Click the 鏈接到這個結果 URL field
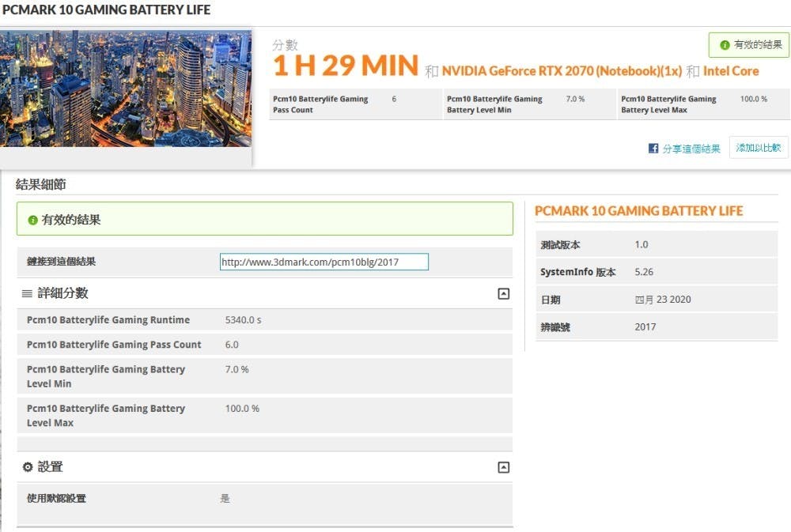 click(x=324, y=262)
